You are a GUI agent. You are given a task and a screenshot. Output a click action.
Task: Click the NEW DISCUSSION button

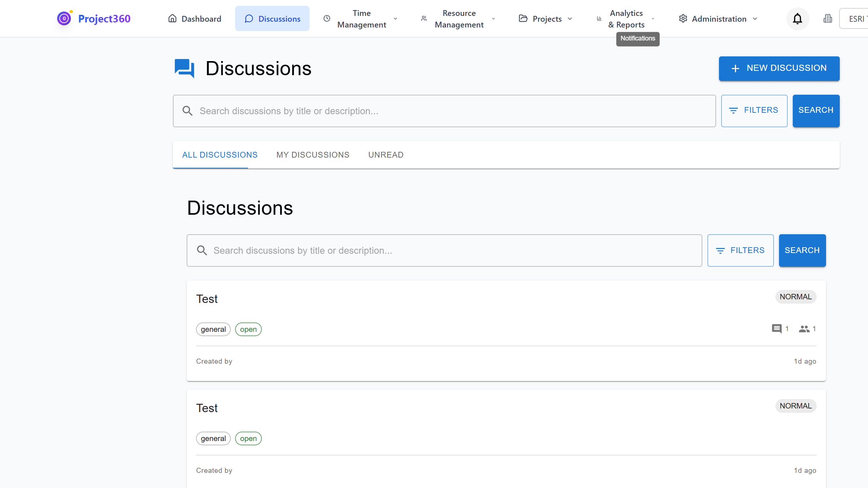pos(779,68)
